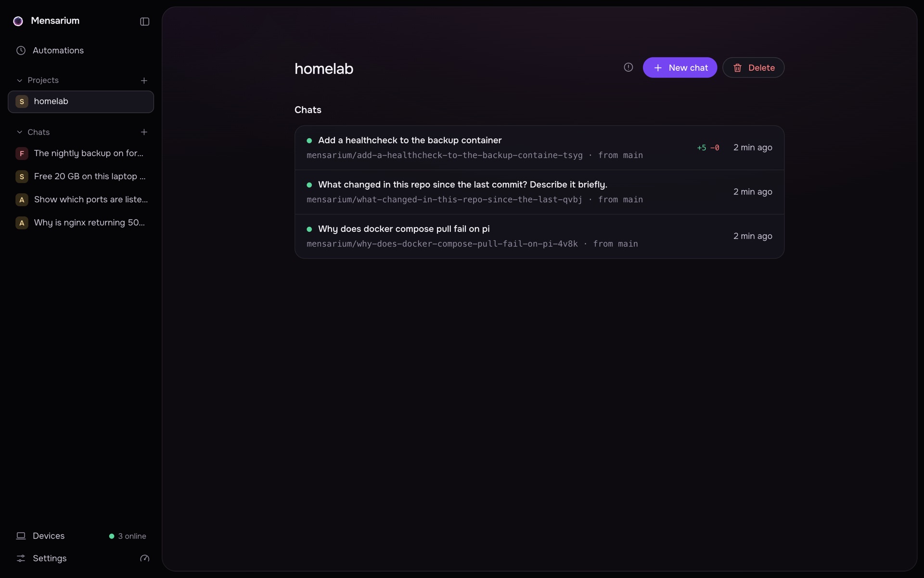Open 'What changed in this repo' chat
The image size is (924, 578).
[539, 192]
